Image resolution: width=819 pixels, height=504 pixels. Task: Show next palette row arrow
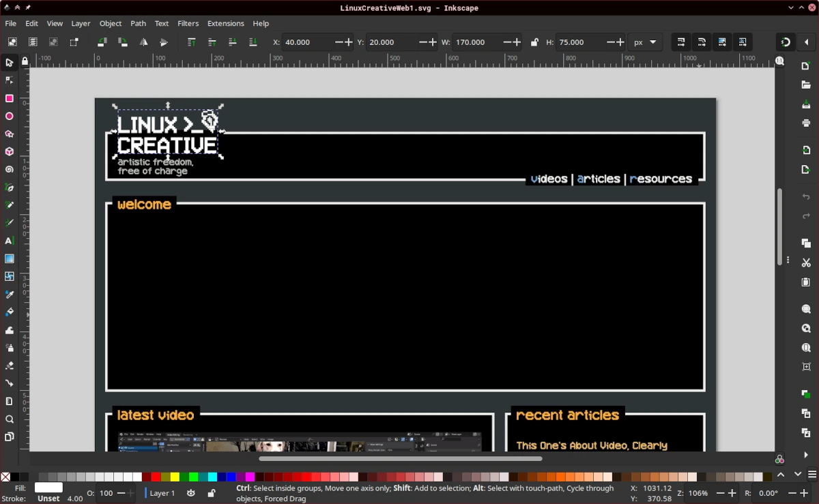[797, 475]
